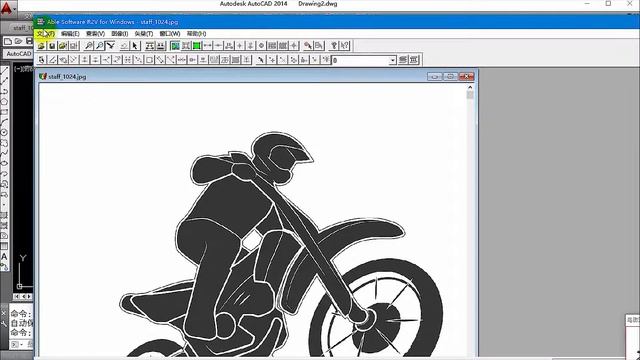640x360 pixels.
Task: Click the New file icon in AutoCAD window
Action: [8, 41]
